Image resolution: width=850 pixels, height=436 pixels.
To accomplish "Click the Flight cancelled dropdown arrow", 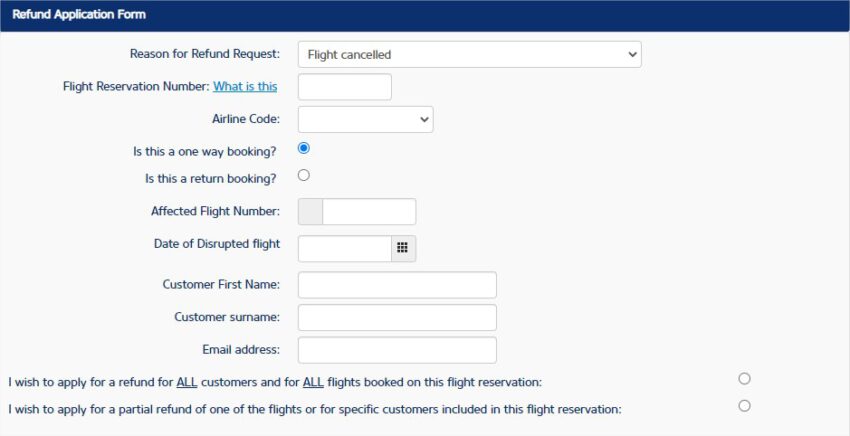I will click(632, 55).
